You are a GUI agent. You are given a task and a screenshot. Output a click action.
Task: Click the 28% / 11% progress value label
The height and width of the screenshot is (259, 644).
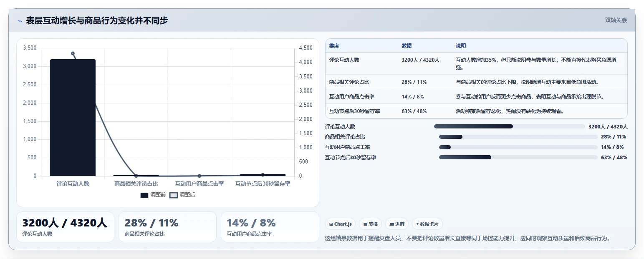point(614,137)
